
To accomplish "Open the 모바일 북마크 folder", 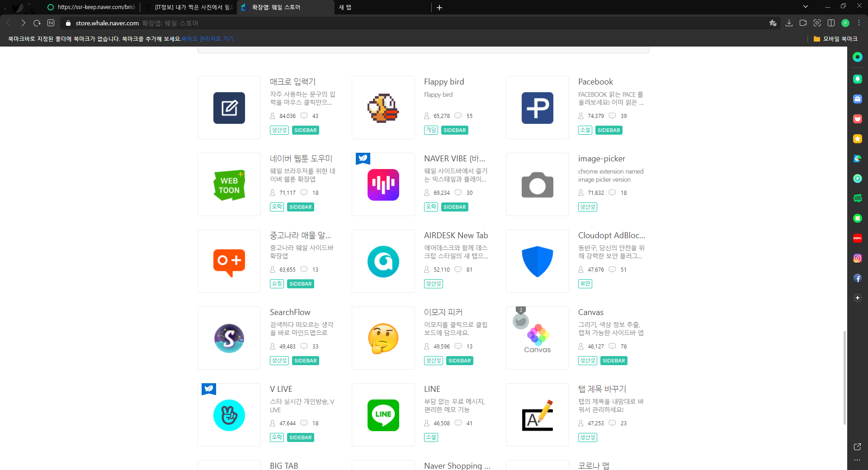I will pos(835,39).
